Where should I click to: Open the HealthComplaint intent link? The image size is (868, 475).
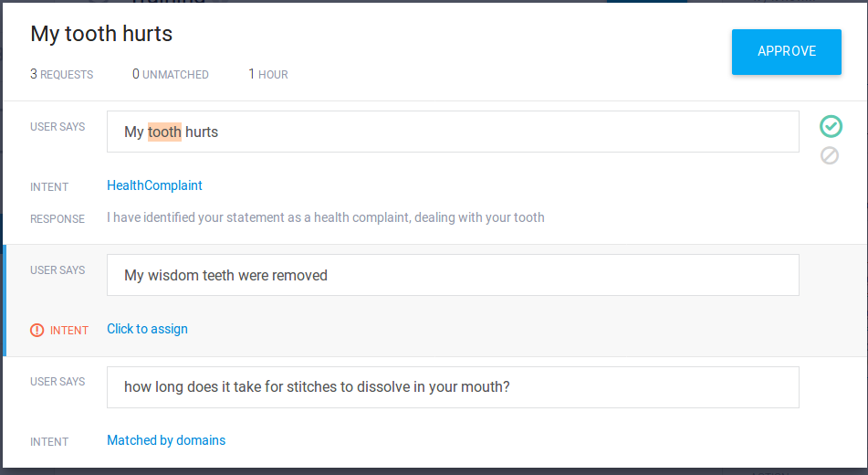coord(154,185)
